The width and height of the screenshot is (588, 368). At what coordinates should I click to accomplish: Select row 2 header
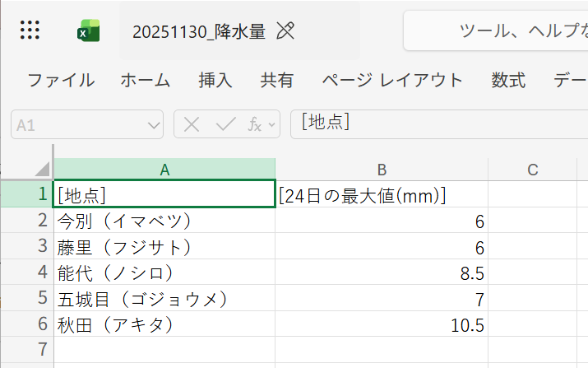coord(27,220)
